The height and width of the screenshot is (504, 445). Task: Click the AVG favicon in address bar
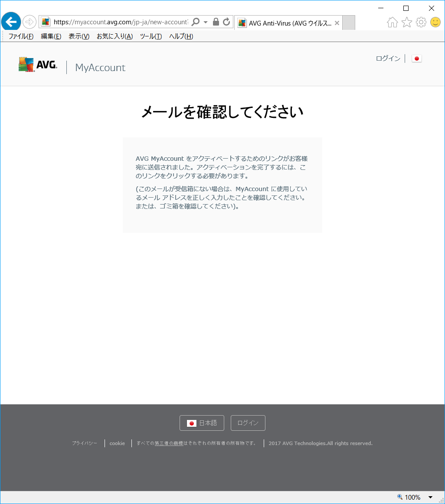46,22
